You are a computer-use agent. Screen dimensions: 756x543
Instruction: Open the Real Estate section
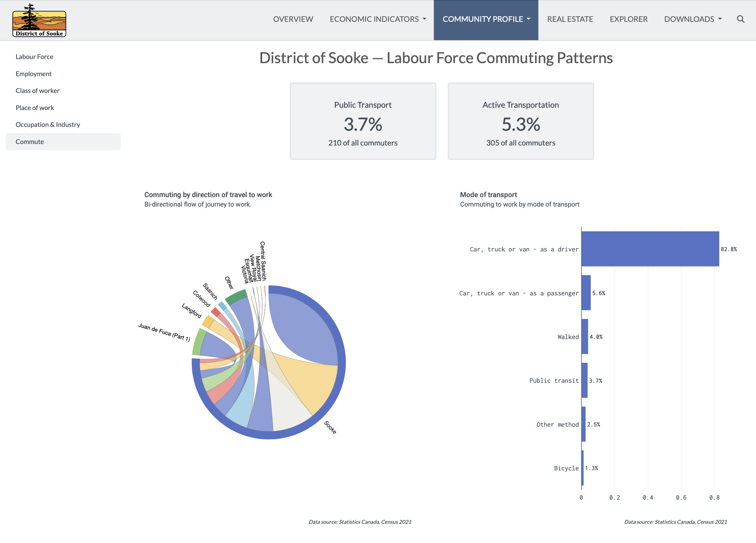click(x=570, y=19)
